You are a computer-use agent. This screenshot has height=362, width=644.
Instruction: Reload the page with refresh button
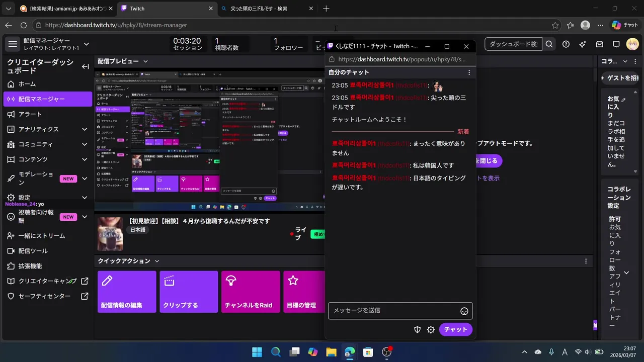pyautogui.click(x=24, y=25)
